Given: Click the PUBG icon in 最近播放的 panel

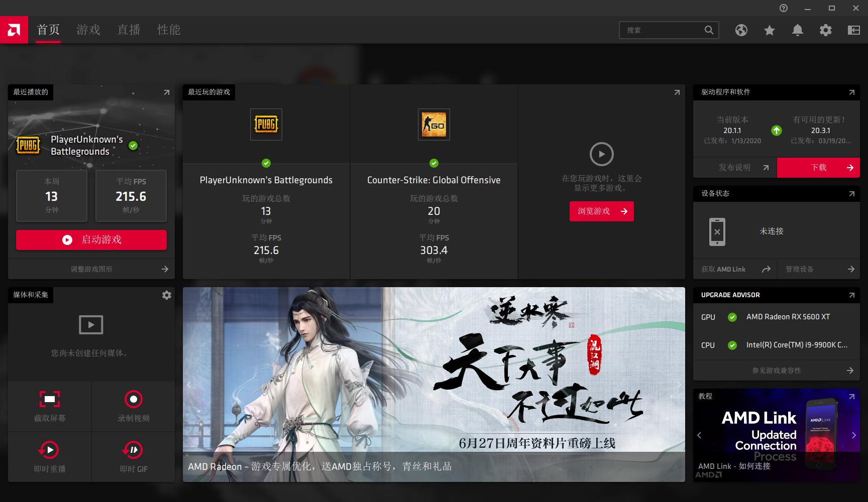Looking at the screenshot, I should (x=28, y=146).
